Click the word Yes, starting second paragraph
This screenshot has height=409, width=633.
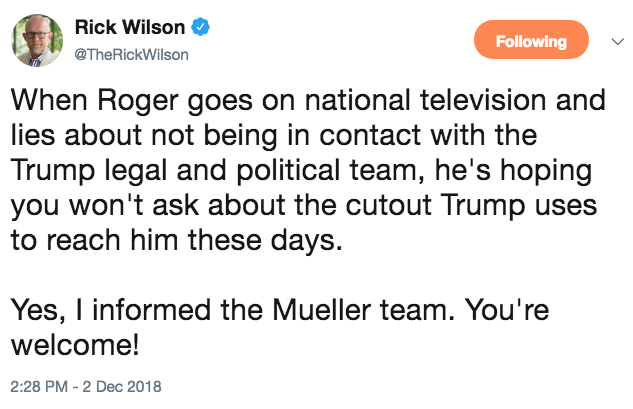[38, 311]
